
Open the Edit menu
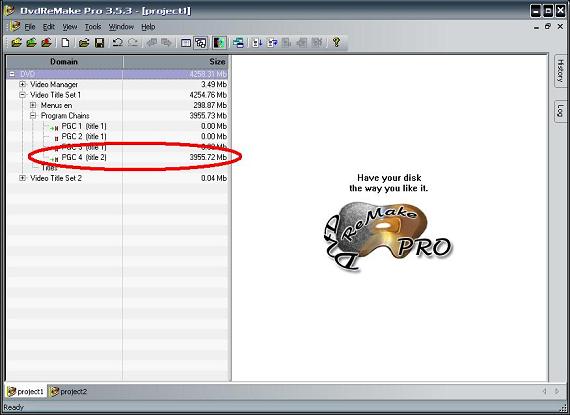(49, 27)
